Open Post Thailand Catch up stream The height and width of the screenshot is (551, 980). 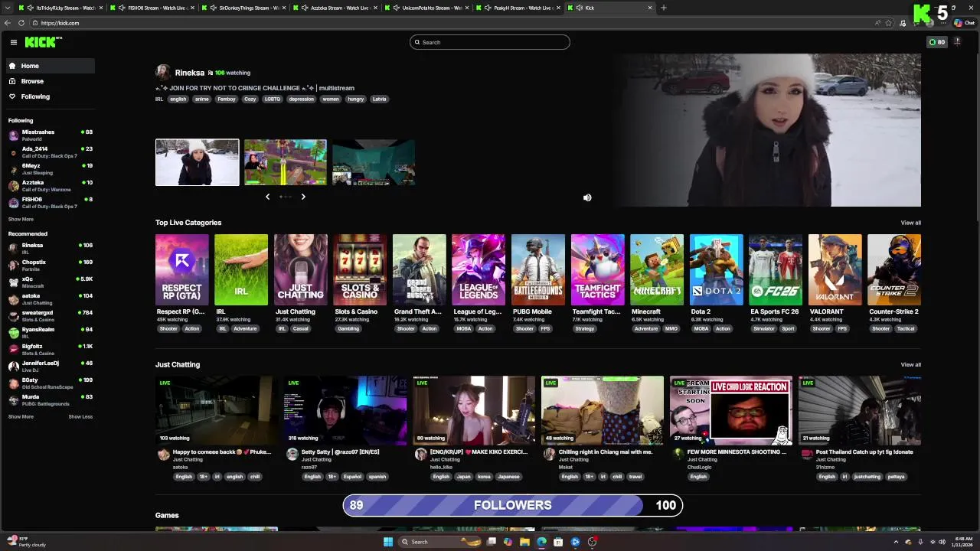pyautogui.click(x=860, y=410)
